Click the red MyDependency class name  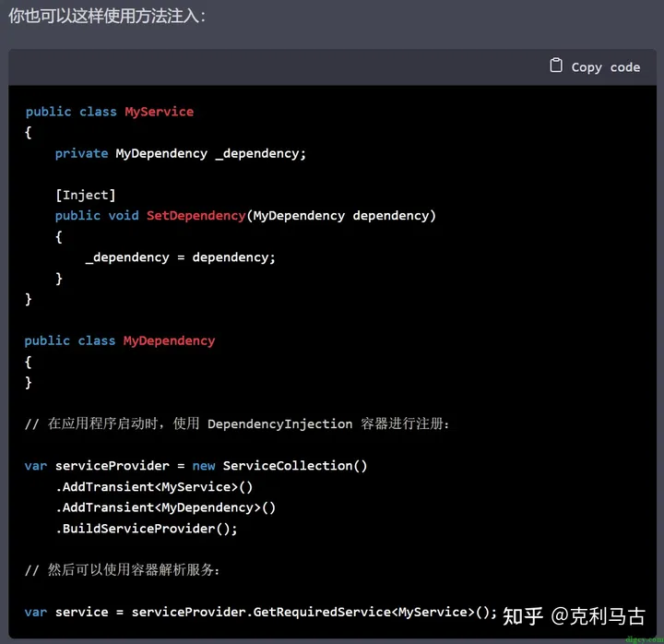click(x=169, y=340)
